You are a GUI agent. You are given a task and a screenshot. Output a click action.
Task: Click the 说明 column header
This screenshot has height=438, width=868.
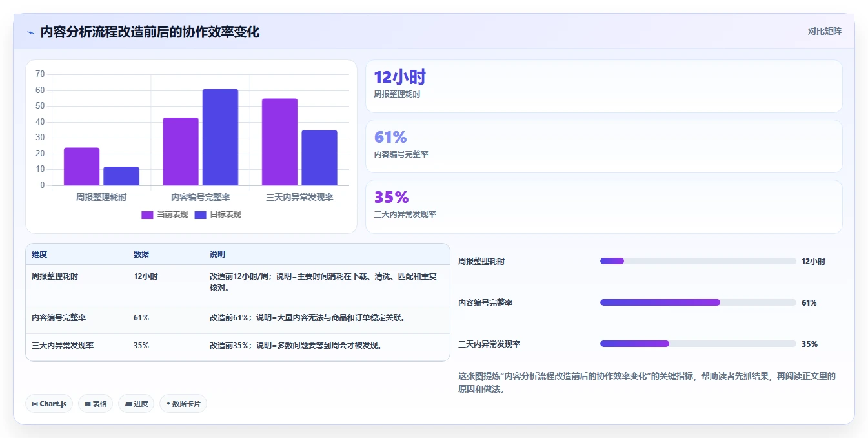tap(217, 255)
